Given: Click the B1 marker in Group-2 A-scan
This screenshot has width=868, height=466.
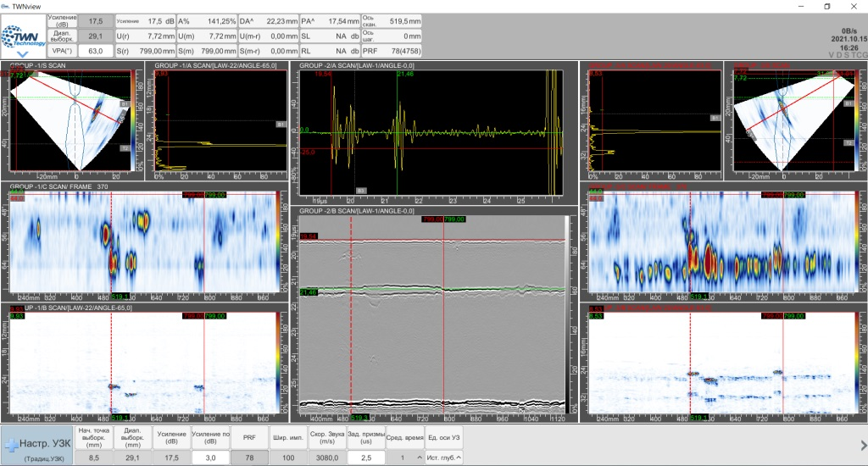Looking at the screenshot, I should coord(360,190).
